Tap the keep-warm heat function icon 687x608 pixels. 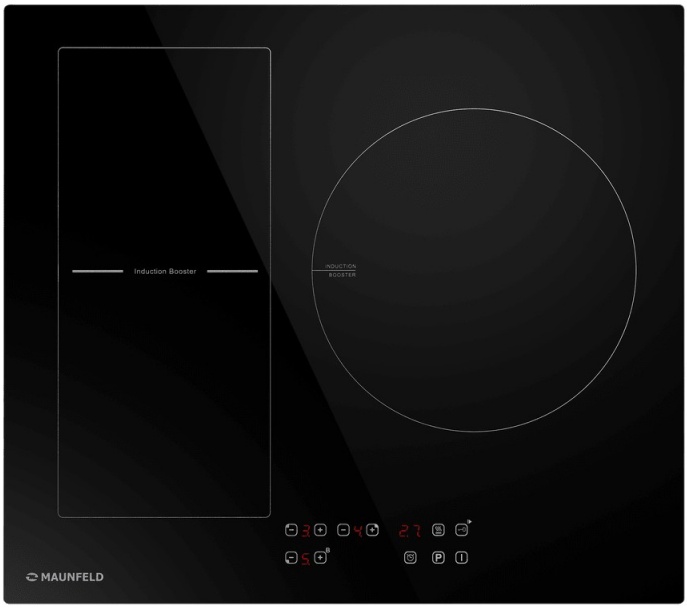pos(438,529)
